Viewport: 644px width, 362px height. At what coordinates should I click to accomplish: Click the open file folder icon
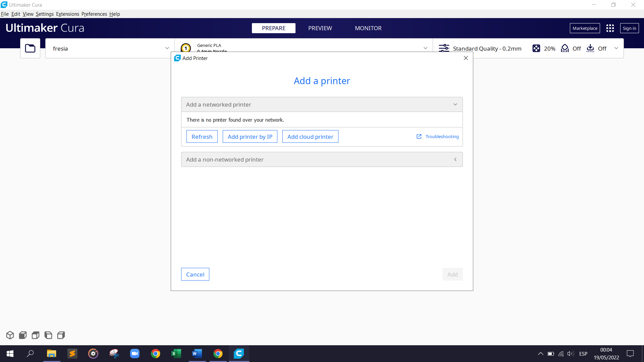30,48
